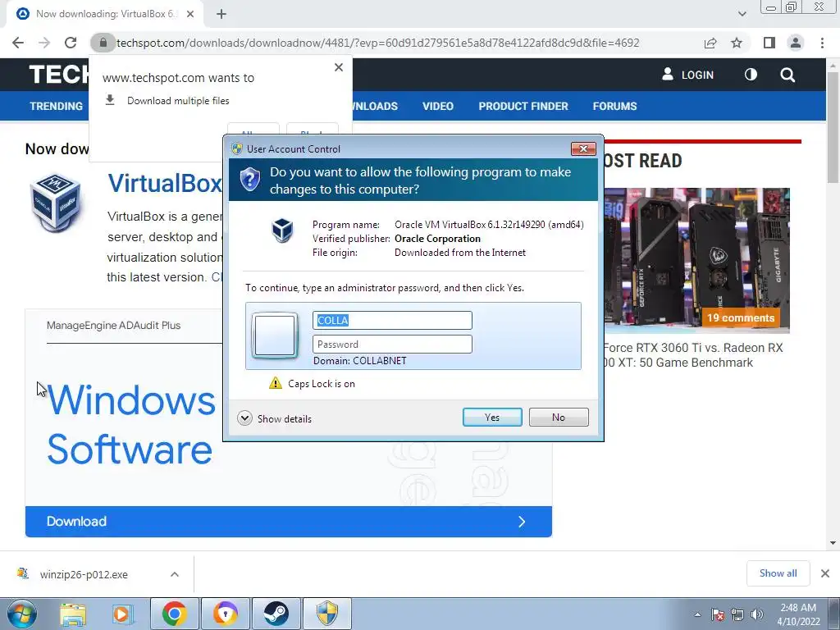
Task: Open Chrome's three-dot menu
Action: pyautogui.click(x=822, y=43)
